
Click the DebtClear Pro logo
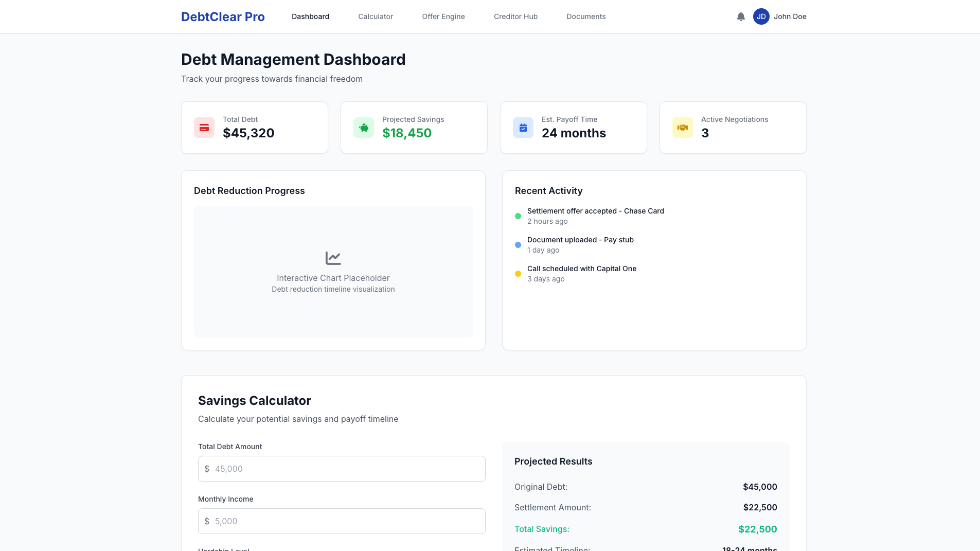(x=222, y=16)
